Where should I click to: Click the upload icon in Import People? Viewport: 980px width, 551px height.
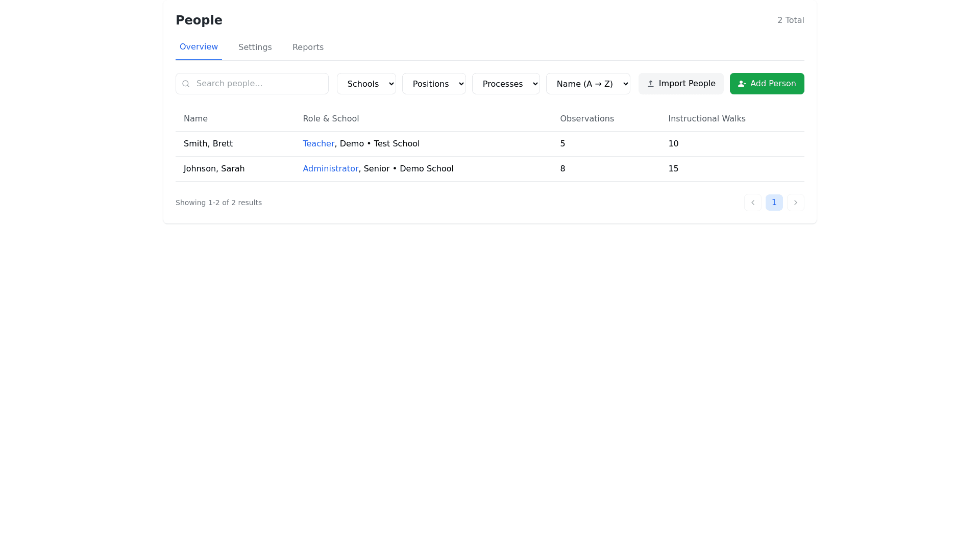(x=650, y=84)
